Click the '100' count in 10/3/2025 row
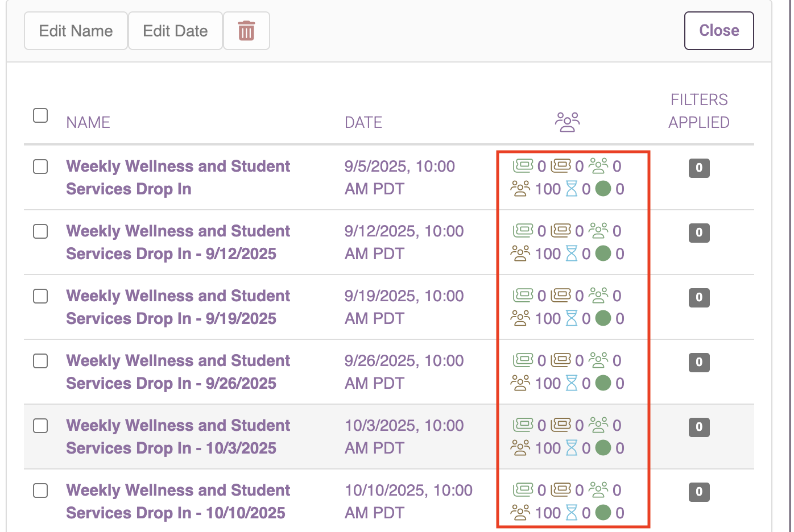The height and width of the screenshot is (532, 794). click(x=548, y=448)
